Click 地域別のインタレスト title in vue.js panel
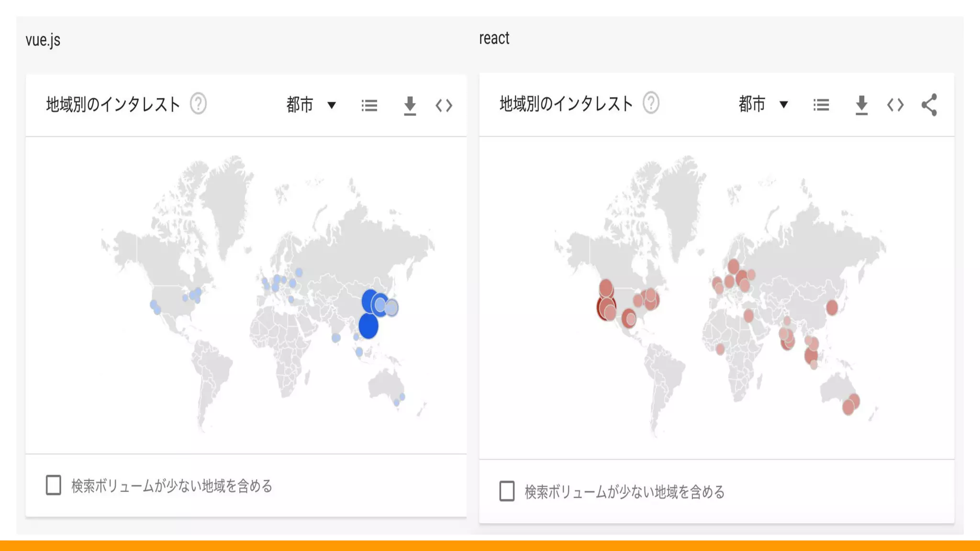The width and height of the screenshot is (980, 551). pos(113,104)
